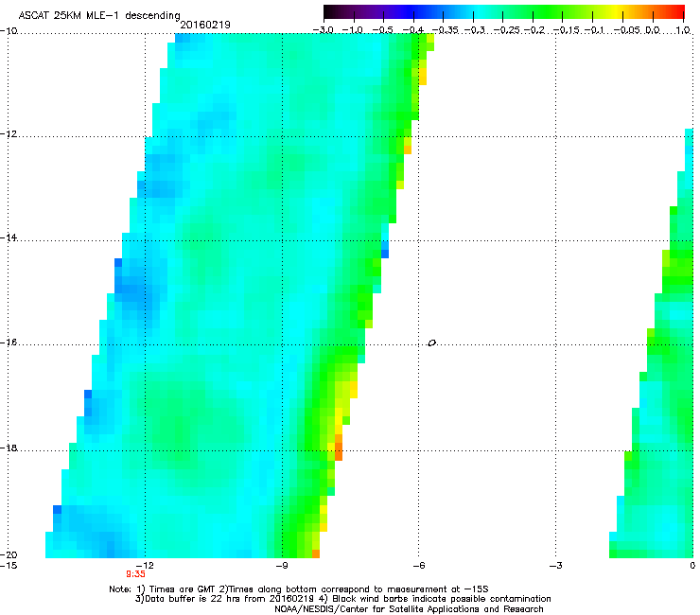Click the -0.2 color scale label
Image resolution: width=700 pixels, height=615 pixels.
coord(534,30)
